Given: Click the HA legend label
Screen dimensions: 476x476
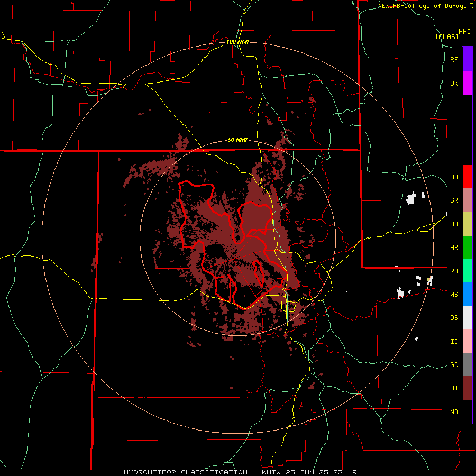Looking at the screenshot, I should (x=454, y=177).
